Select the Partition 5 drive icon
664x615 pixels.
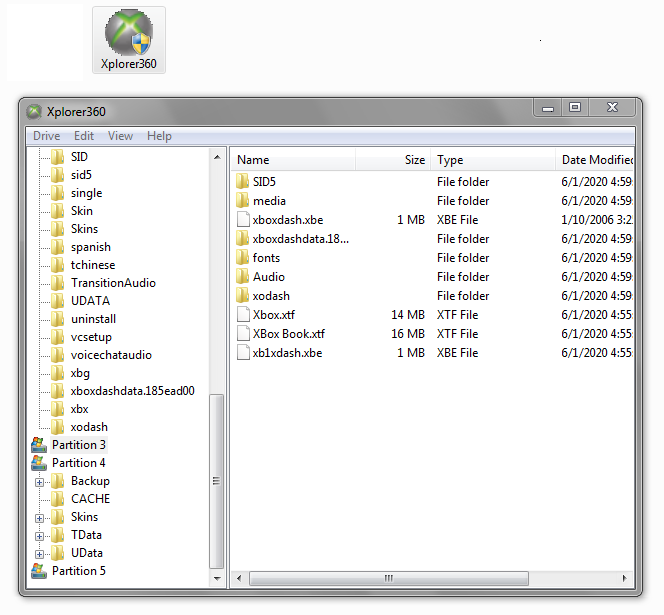(x=39, y=571)
